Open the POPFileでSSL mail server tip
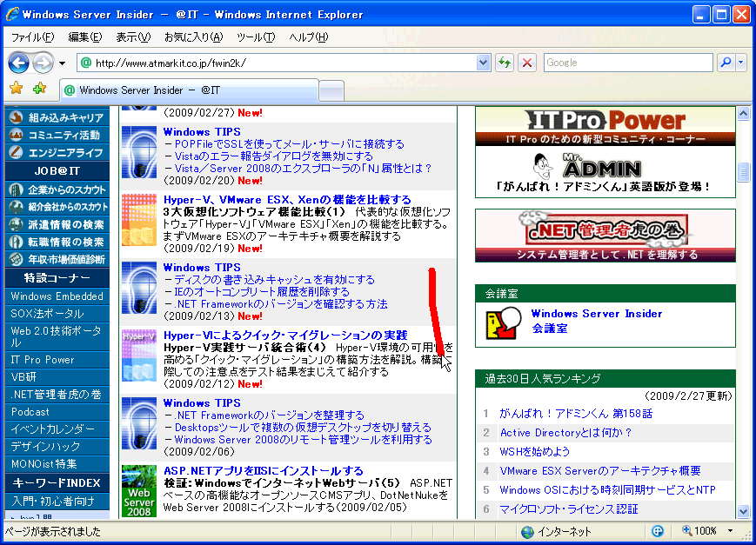This screenshot has height=545, width=756. coord(290,144)
